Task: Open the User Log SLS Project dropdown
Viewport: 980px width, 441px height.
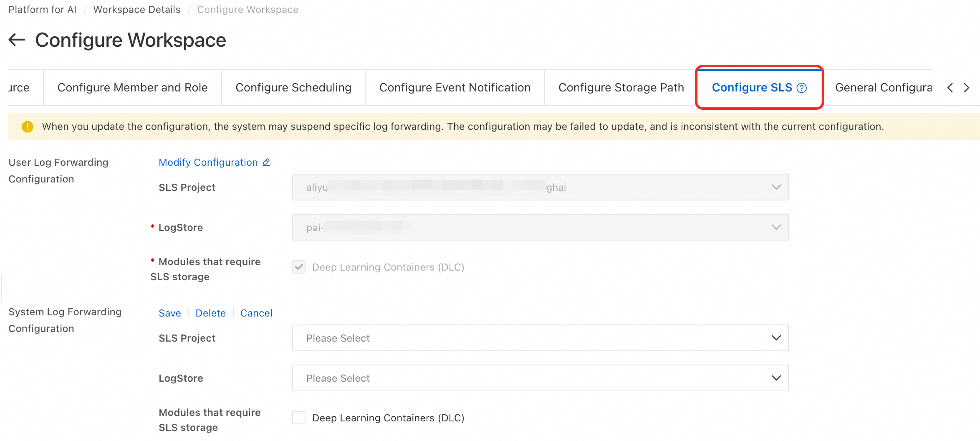Action: point(540,187)
